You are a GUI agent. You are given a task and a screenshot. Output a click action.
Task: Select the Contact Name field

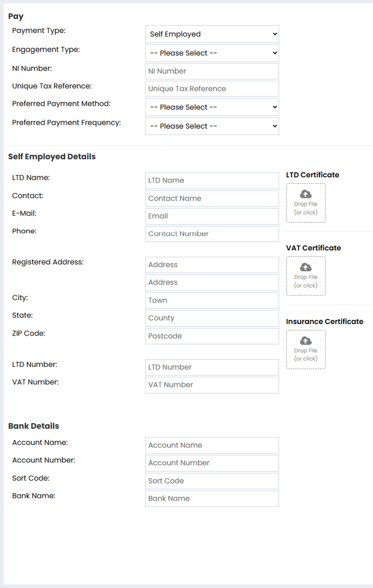212,198
